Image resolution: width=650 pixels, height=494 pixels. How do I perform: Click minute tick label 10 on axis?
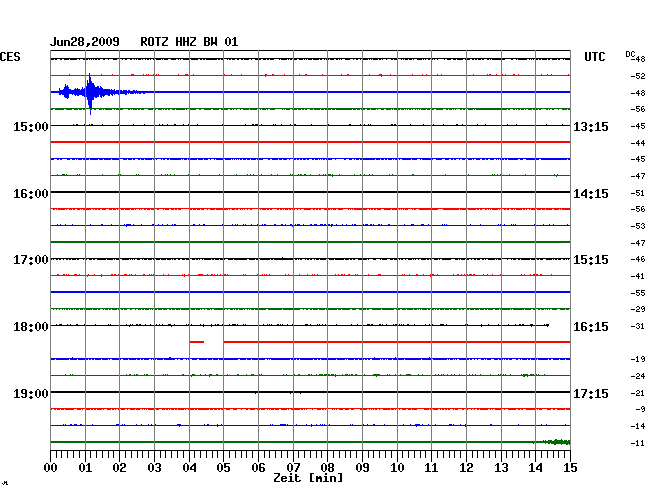(x=397, y=467)
